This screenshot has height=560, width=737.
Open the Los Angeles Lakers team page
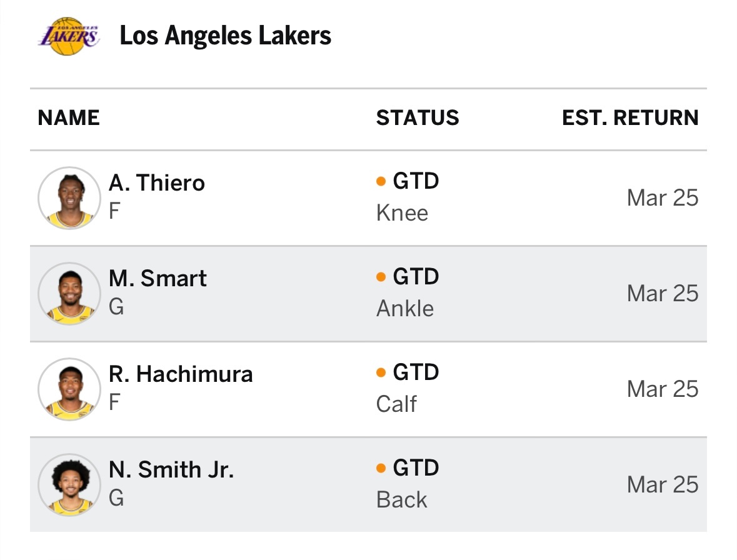click(225, 36)
